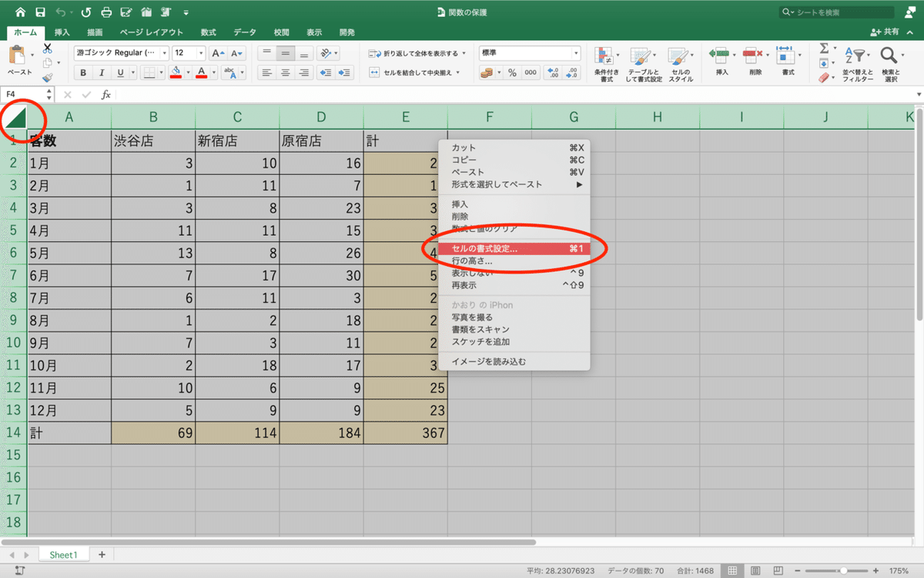The height and width of the screenshot is (578, 924).
Task: Increase font size button
Action: point(218,53)
